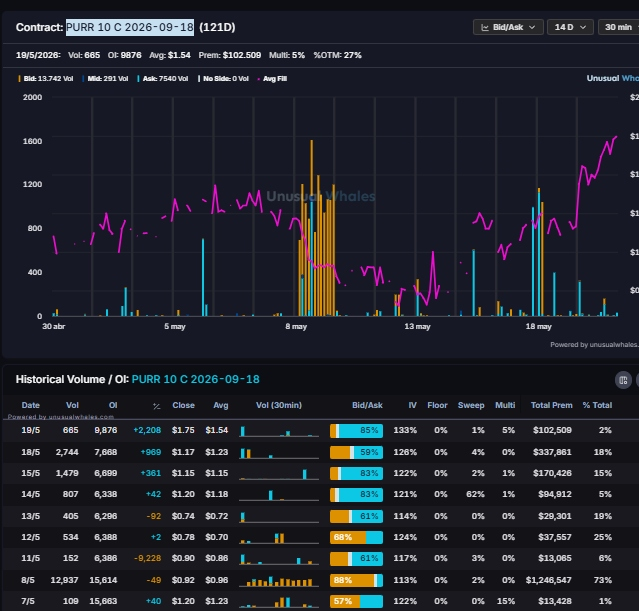Click the %OTM: 27% summary stat
639x611 pixels.
coord(337,55)
